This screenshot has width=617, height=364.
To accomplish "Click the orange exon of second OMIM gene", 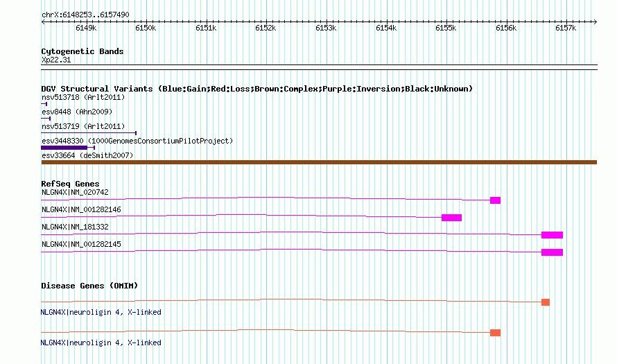I will tap(496, 333).
